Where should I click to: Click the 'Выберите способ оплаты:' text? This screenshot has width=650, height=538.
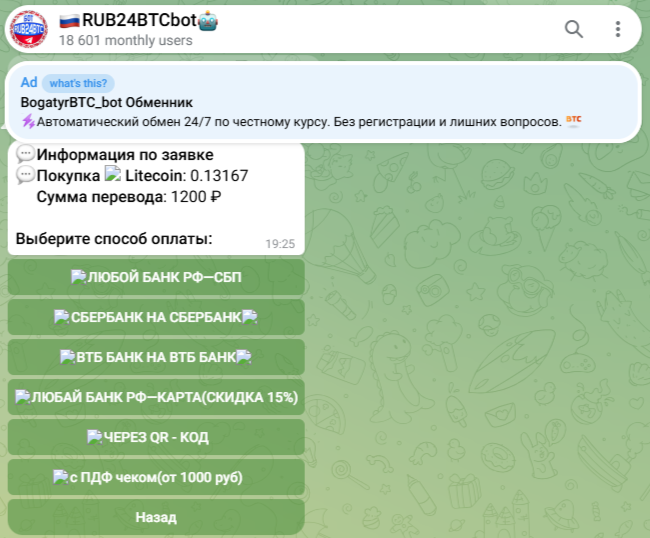pos(114,239)
